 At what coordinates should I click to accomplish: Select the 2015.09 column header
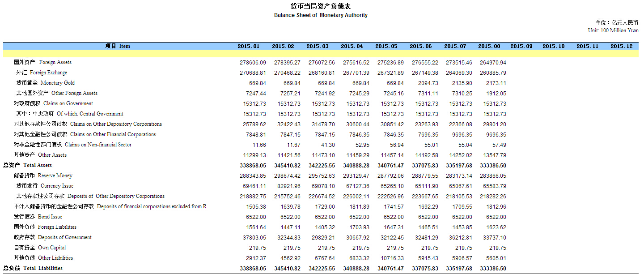click(x=521, y=46)
